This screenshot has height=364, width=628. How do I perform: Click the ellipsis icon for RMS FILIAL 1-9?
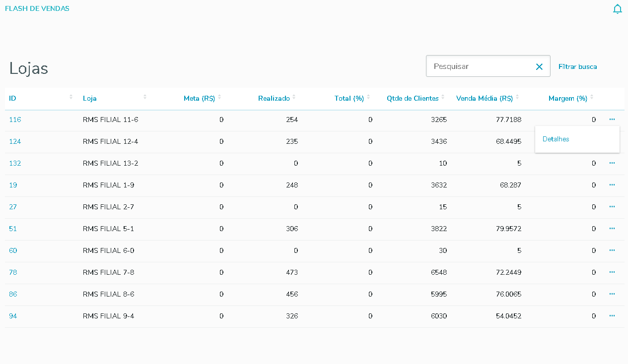(x=612, y=185)
